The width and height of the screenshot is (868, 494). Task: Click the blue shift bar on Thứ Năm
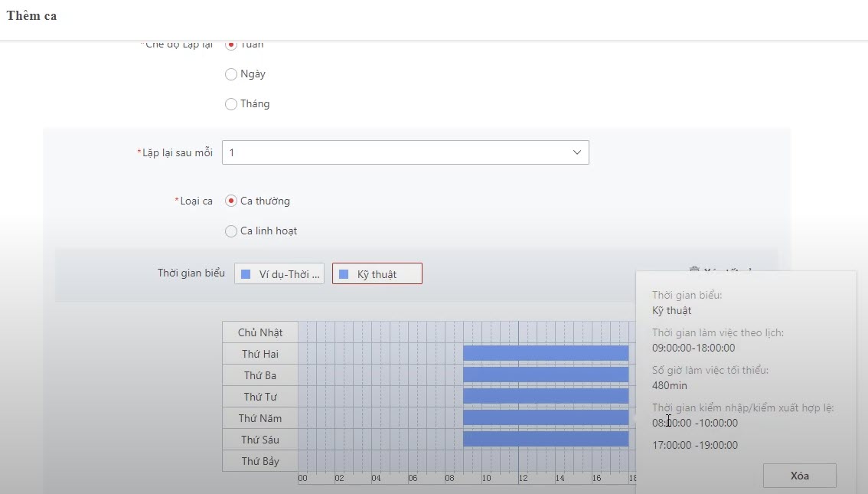point(545,417)
